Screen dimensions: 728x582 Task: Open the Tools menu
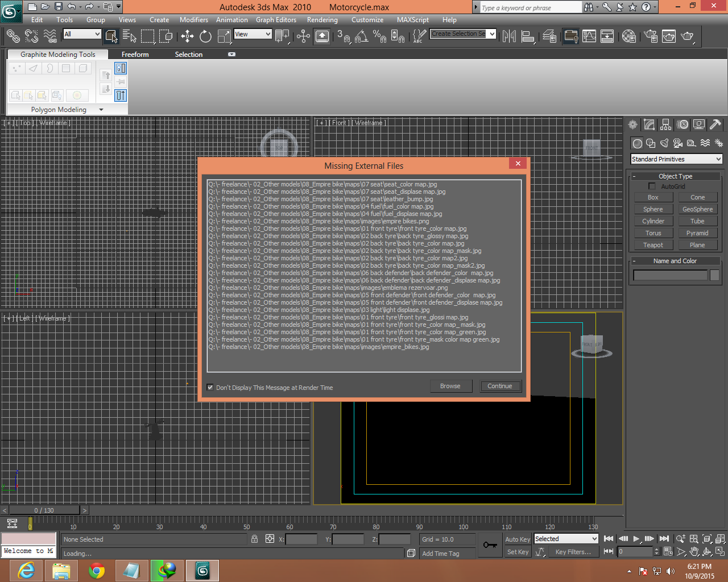point(64,20)
